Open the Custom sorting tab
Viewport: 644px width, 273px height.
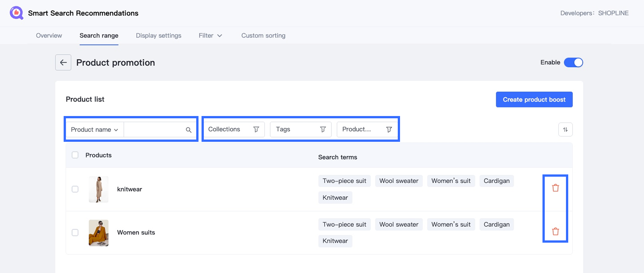[x=263, y=36]
